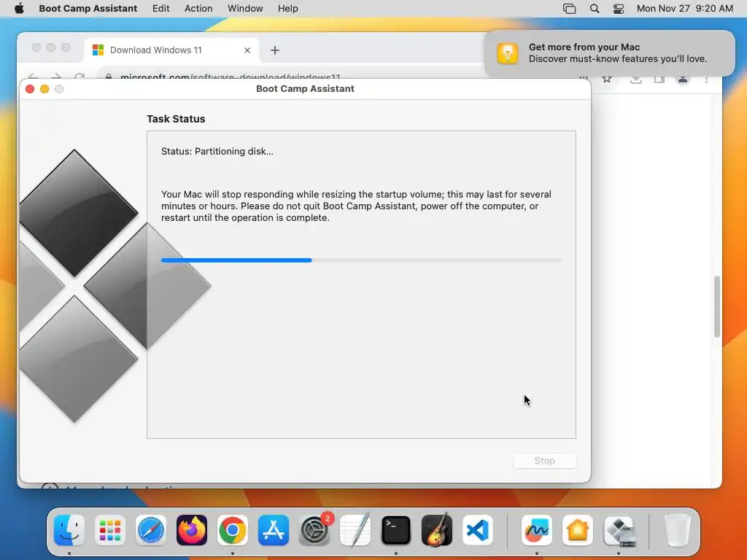This screenshot has height=560, width=747.
Task: Minimize the Boot Camp Assistant window
Action: click(44, 89)
